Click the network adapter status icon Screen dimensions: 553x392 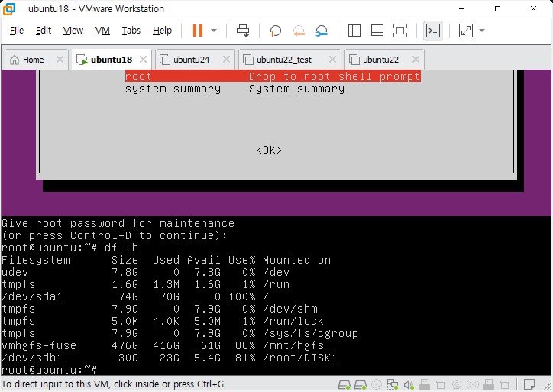coord(392,384)
